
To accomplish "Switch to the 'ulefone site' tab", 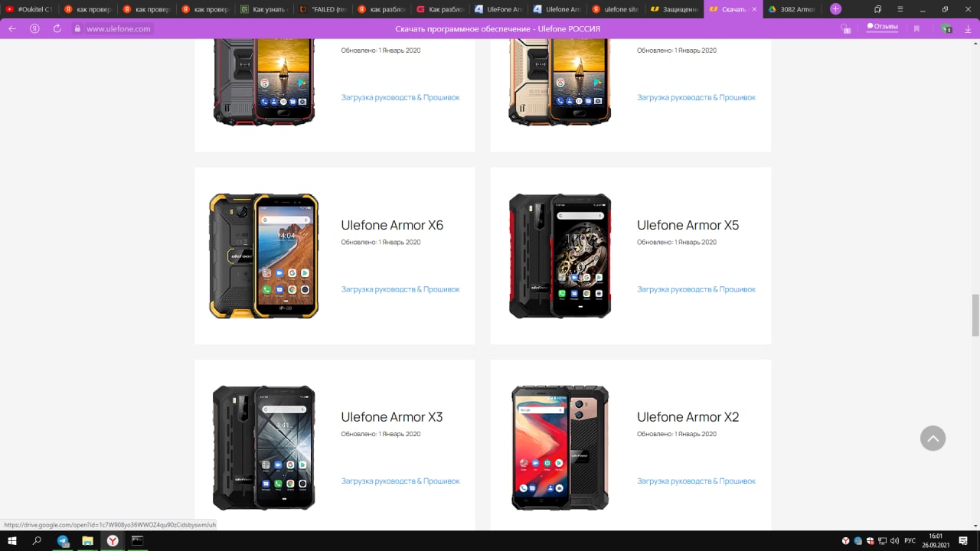I will 615,9.
